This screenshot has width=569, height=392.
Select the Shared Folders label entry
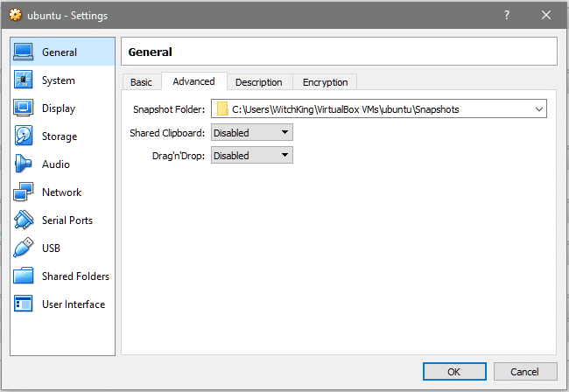point(75,276)
